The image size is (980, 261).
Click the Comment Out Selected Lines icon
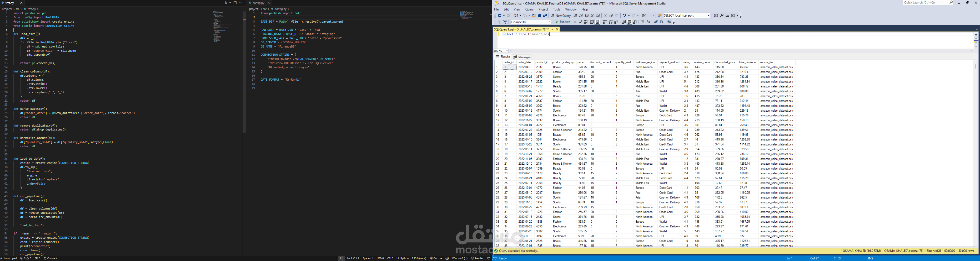pos(643,22)
